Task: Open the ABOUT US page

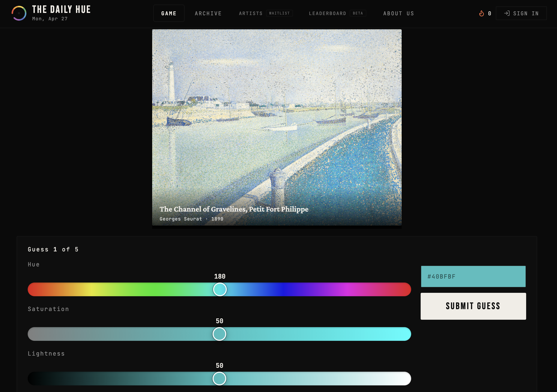Action: click(x=398, y=13)
